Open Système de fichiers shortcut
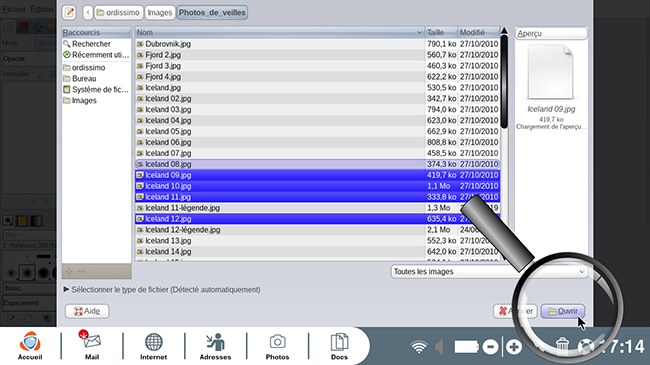Image resolution: width=650 pixels, height=365 pixels. (x=96, y=90)
